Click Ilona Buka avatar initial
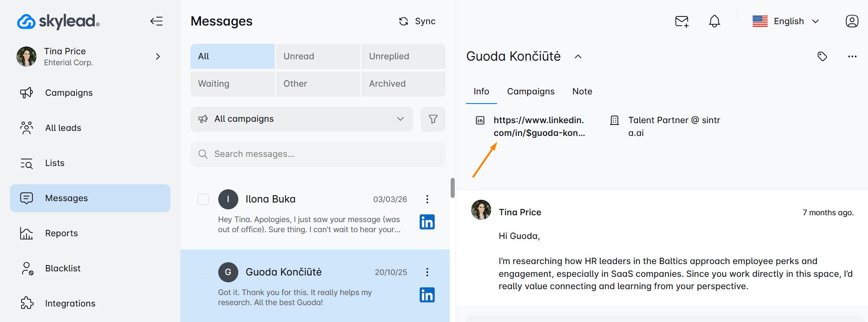The width and height of the screenshot is (868, 322). click(x=228, y=199)
